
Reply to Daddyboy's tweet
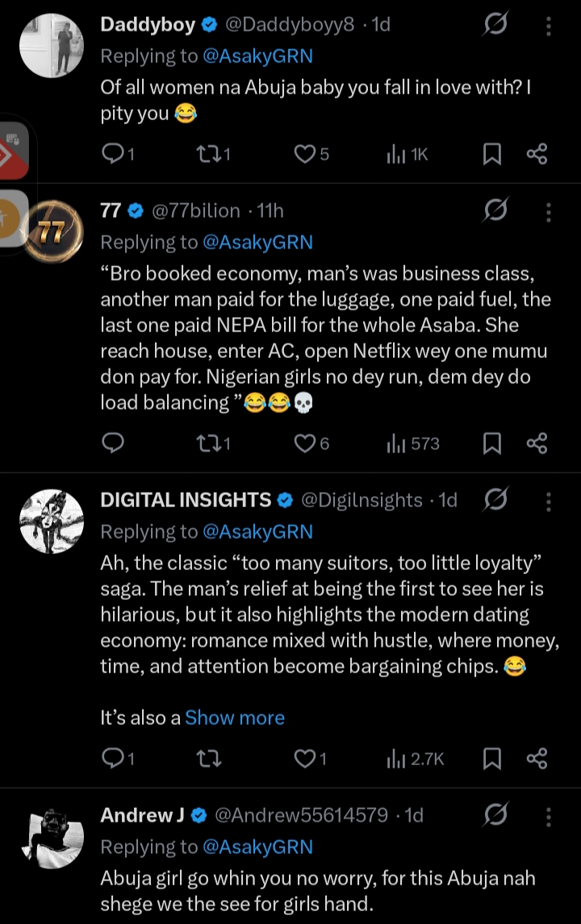(x=112, y=153)
